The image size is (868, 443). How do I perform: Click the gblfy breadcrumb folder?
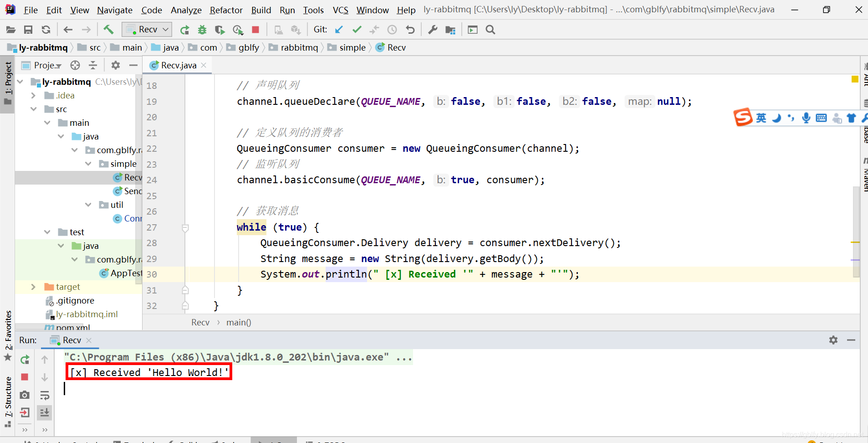[243, 47]
